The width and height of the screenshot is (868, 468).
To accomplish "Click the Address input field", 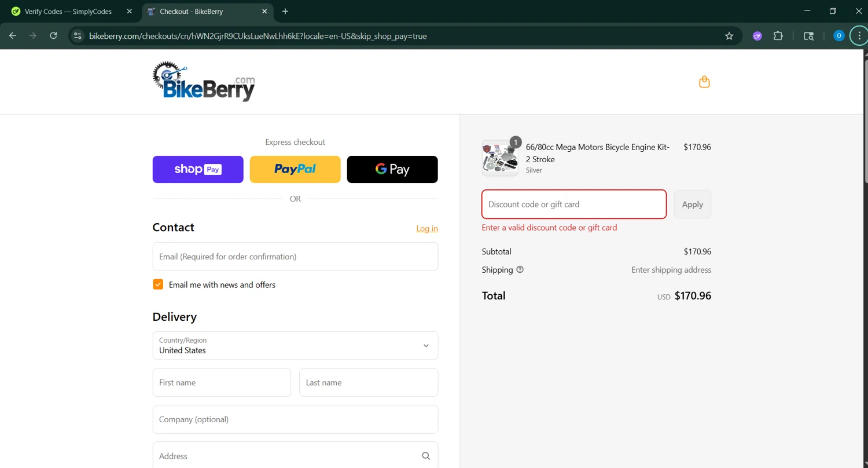I will click(295, 456).
